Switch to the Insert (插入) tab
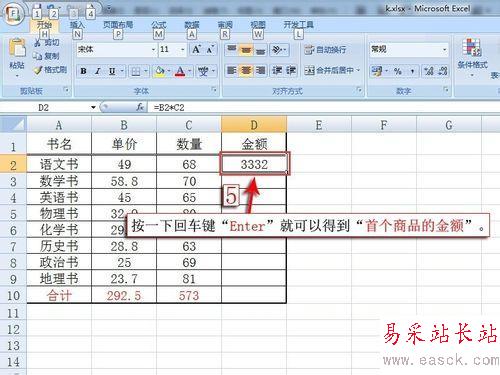The height and width of the screenshot is (375, 500). [77, 25]
